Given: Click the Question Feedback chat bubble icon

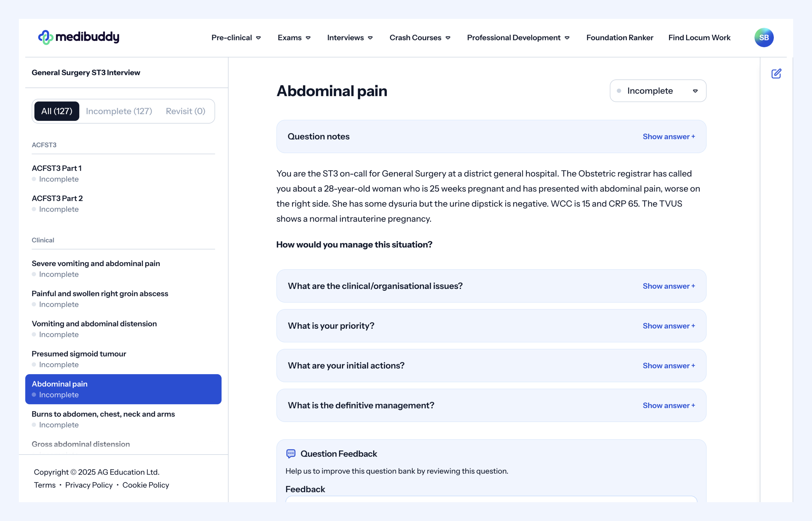Looking at the screenshot, I should point(291,454).
